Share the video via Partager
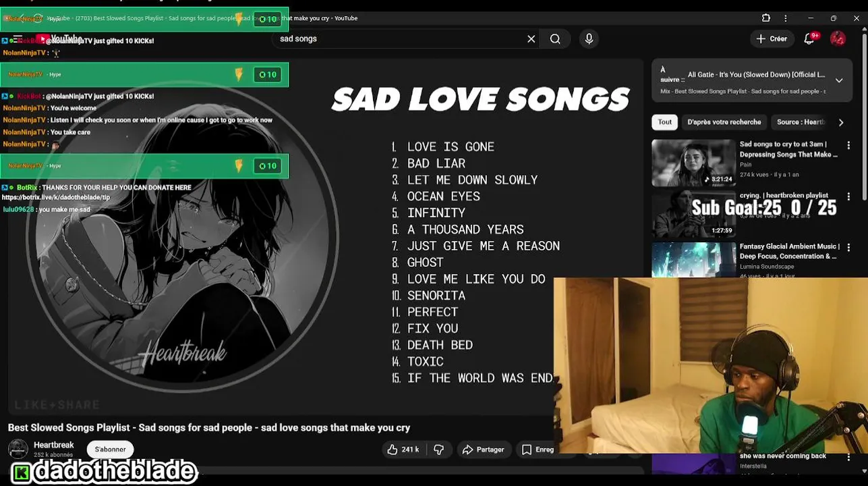The image size is (868, 486). pos(483,450)
